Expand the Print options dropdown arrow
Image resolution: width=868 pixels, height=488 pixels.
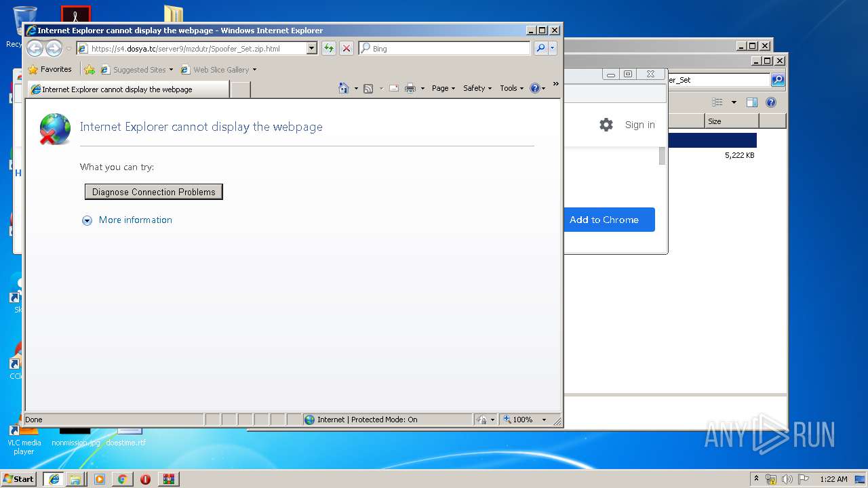[422, 88]
